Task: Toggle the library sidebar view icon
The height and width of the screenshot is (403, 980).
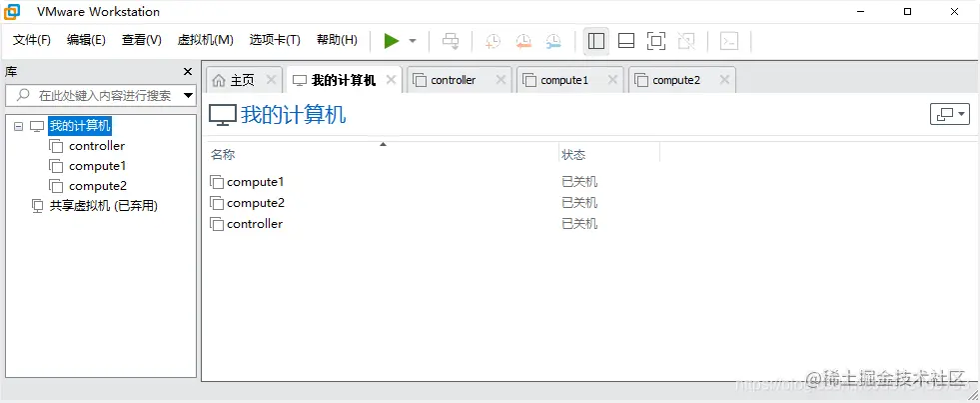Action: point(596,41)
